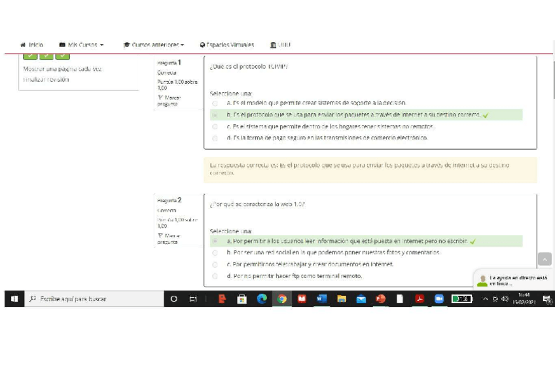Image resolution: width=555 pixels, height=392 pixels.
Task: Open the notification center icon
Action: pyautogui.click(x=547, y=299)
